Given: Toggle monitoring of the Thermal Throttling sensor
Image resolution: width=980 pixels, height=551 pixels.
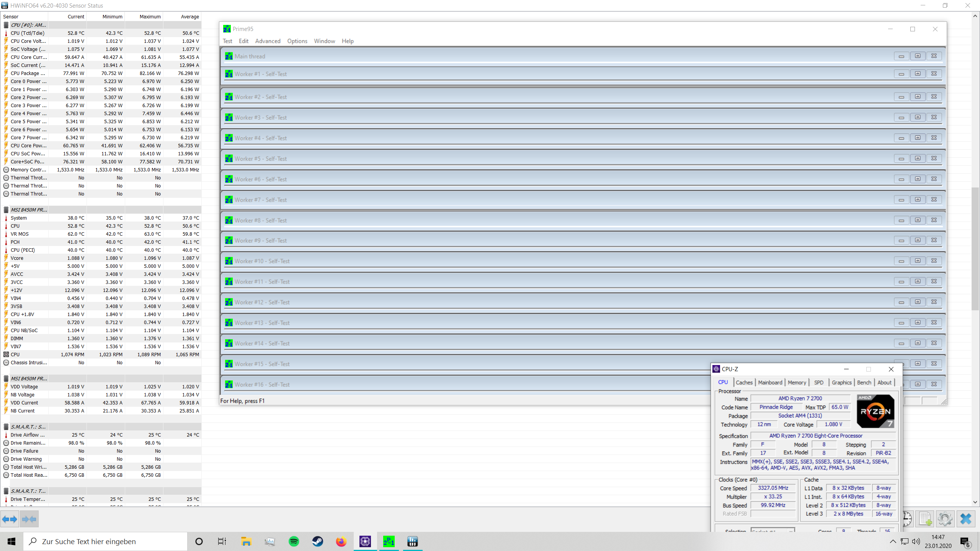Looking at the screenshot, I should pyautogui.click(x=6, y=178).
